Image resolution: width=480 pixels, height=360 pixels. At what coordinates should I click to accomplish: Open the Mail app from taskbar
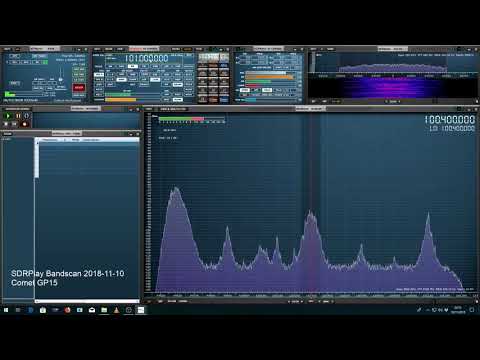click(x=92, y=310)
